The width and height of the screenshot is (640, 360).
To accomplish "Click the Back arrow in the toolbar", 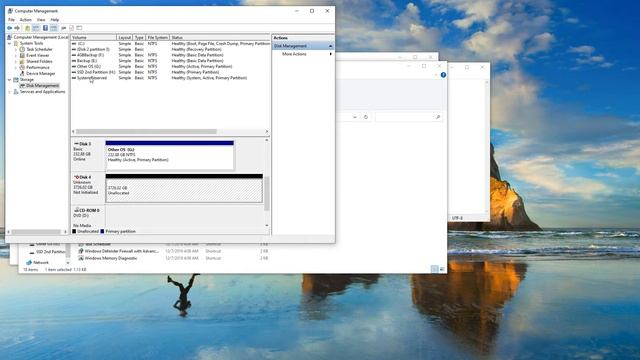I will click(x=9, y=28).
